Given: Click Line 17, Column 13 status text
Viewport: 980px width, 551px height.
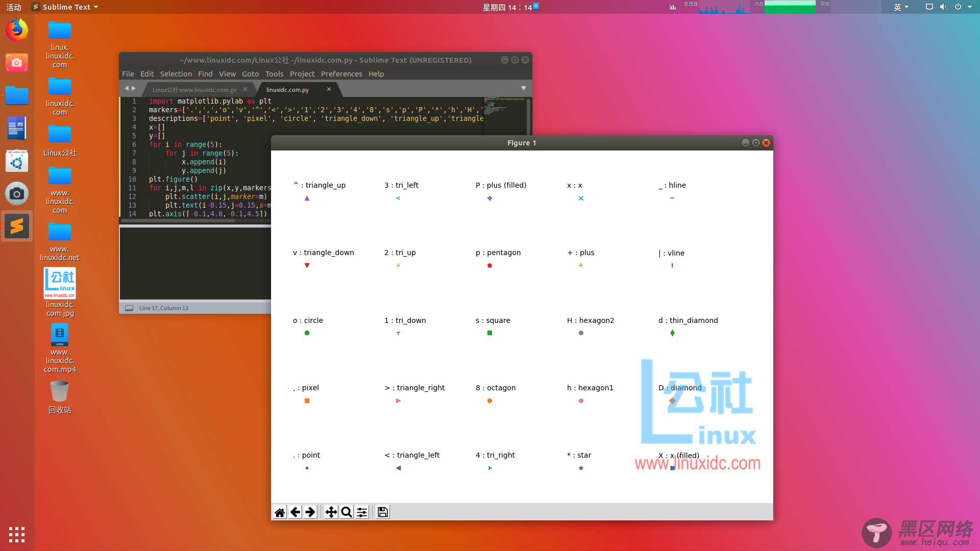Looking at the screenshot, I should [x=164, y=308].
